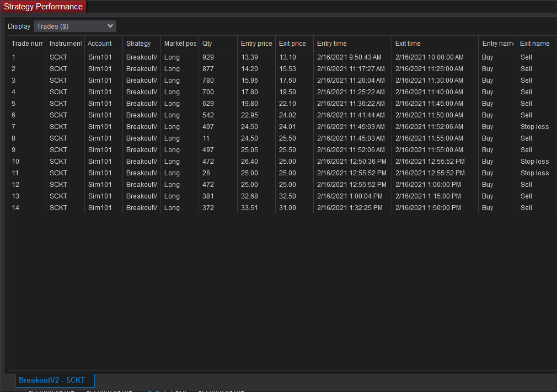Click exit time 2/16/2021 11:52:06 AM

tap(429, 127)
